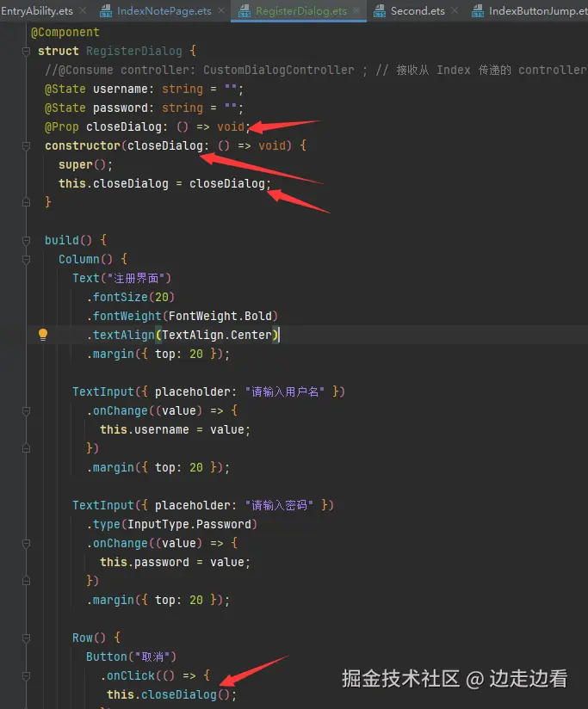The height and width of the screenshot is (709, 588).
Task: Click .margin line after password onChange
Action: tap(158, 601)
